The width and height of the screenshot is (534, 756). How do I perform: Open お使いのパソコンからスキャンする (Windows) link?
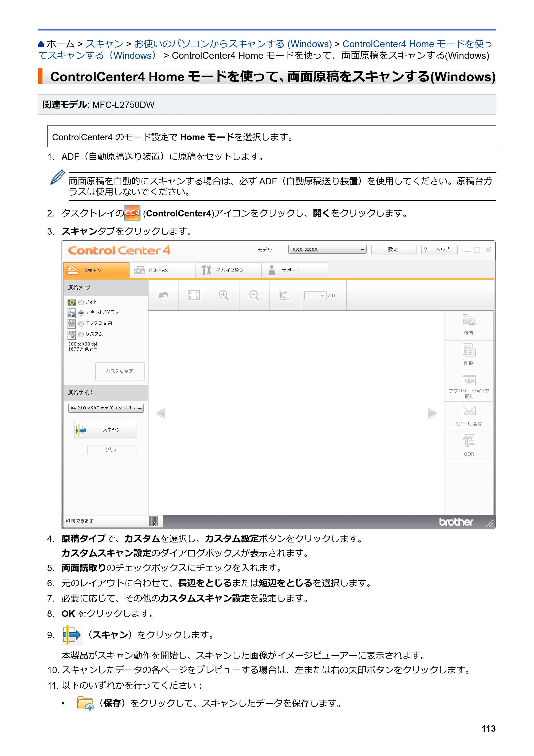tap(233, 44)
